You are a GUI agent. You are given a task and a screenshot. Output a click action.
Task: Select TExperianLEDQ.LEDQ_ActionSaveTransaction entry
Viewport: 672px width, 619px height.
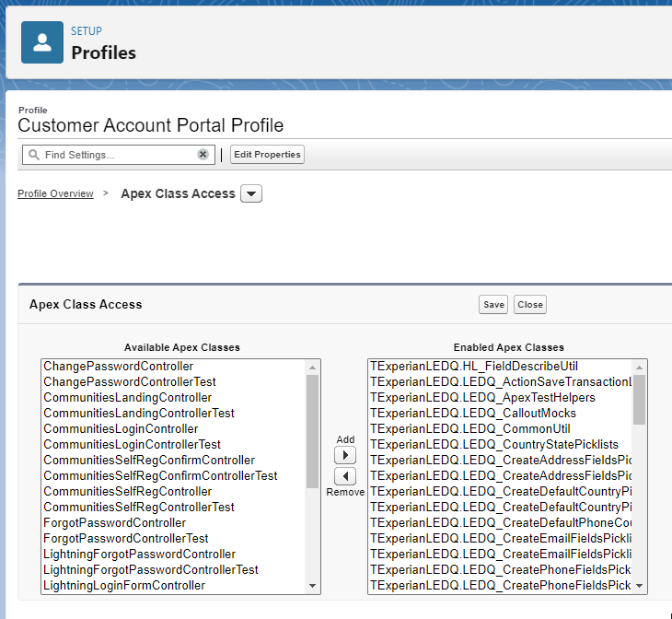point(500,381)
